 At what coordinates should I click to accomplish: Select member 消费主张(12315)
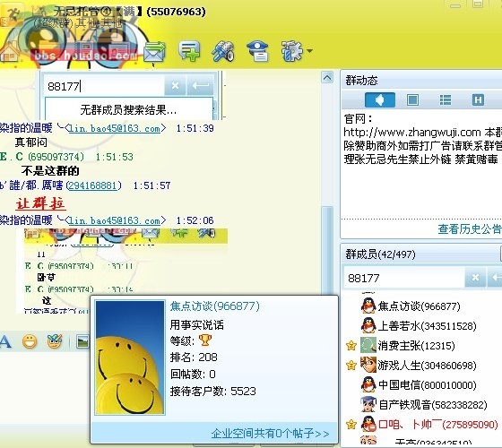point(416,346)
